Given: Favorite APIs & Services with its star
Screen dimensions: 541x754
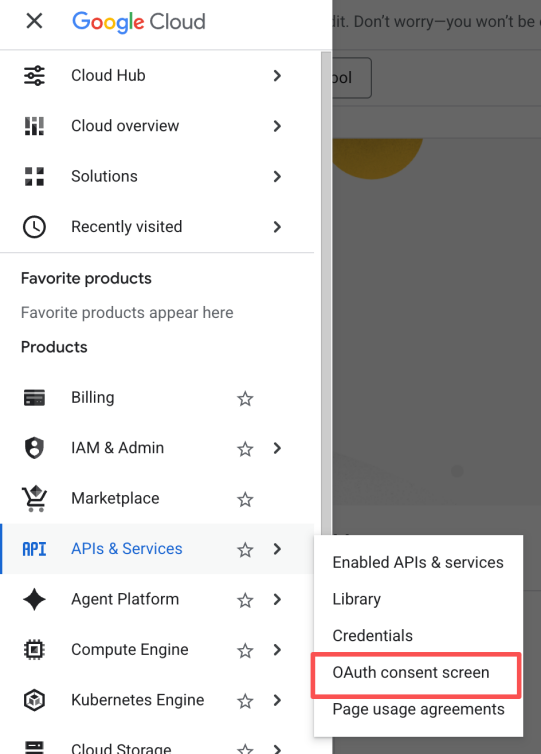Looking at the screenshot, I should coord(245,549).
